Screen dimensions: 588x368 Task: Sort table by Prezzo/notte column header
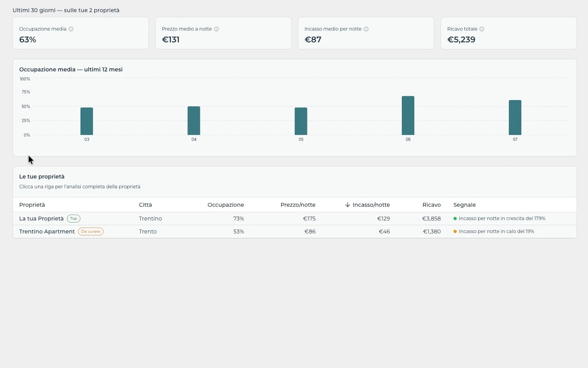click(x=298, y=205)
